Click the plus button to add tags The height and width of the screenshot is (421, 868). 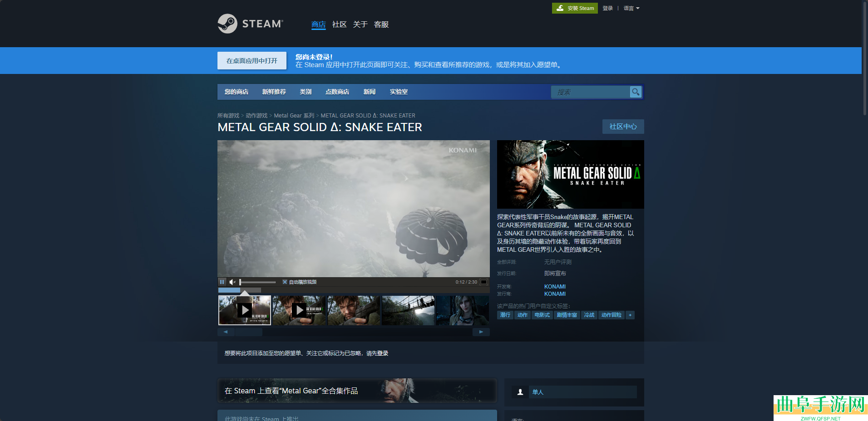630,315
